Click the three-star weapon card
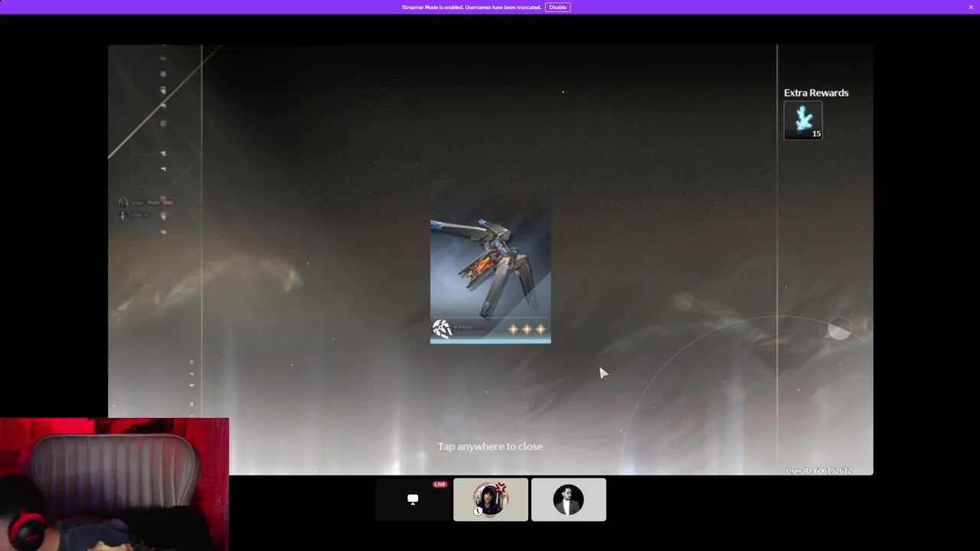This screenshot has height=551, width=980. pyautogui.click(x=491, y=276)
